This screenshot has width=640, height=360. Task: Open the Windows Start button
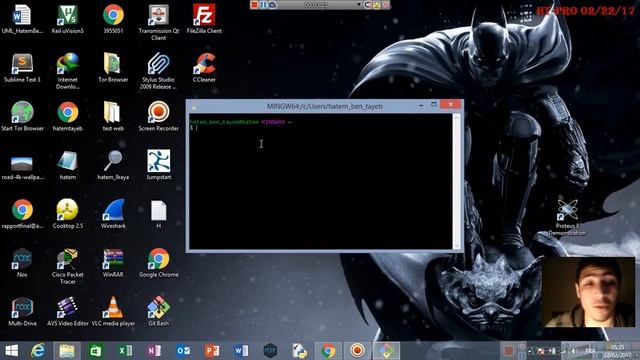[x=11, y=351]
